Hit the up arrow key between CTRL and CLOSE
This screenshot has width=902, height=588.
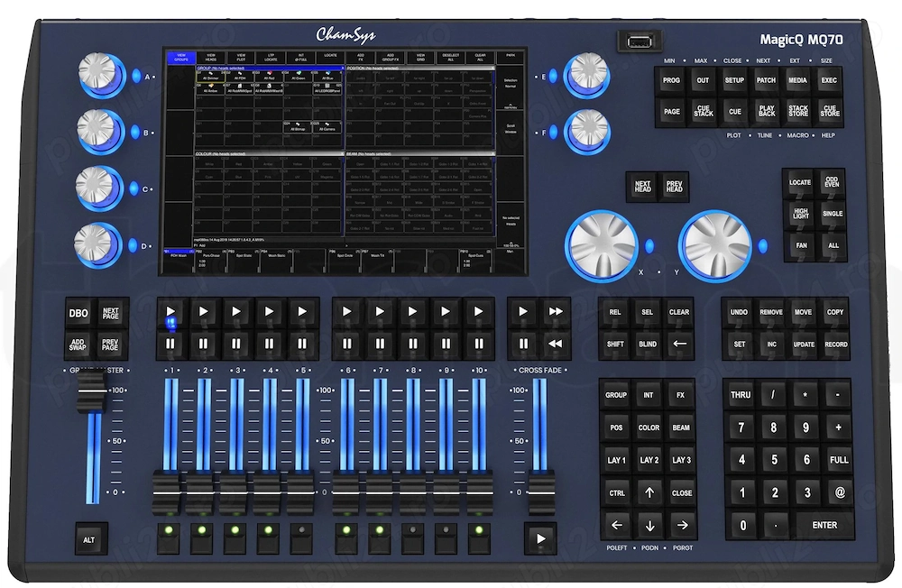point(649,492)
